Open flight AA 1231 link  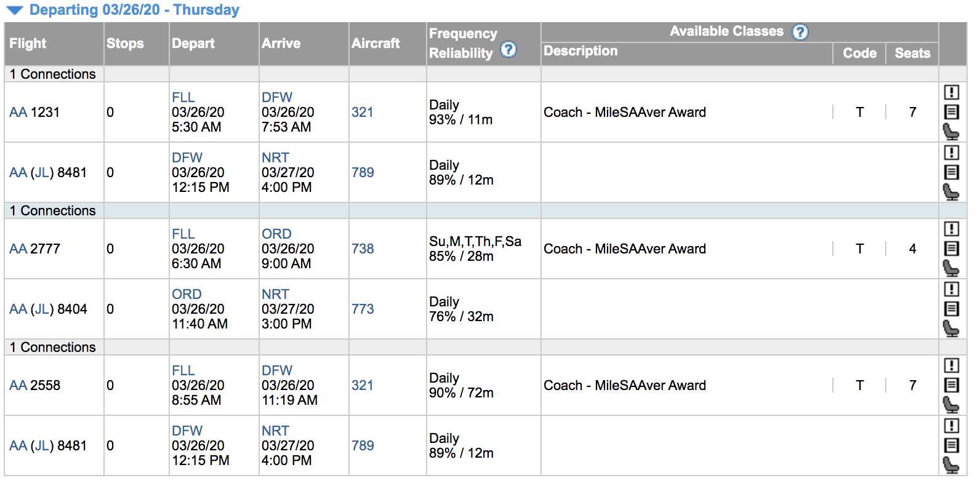pos(34,113)
